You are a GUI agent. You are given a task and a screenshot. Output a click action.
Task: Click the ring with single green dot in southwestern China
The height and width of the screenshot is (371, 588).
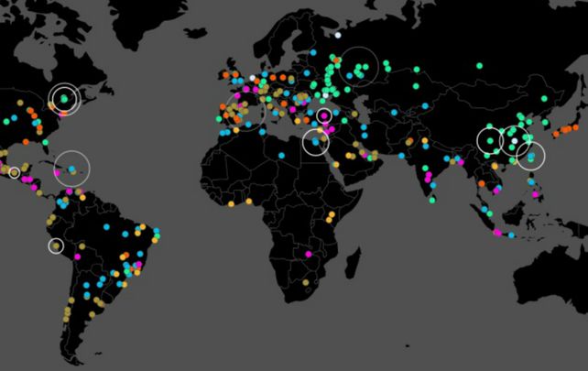[x=490, y=141]
